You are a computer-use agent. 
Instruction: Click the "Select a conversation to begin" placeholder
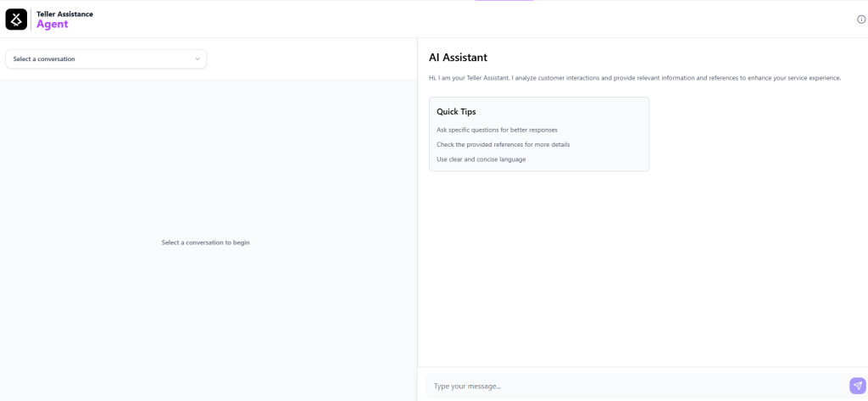[205, 242]
